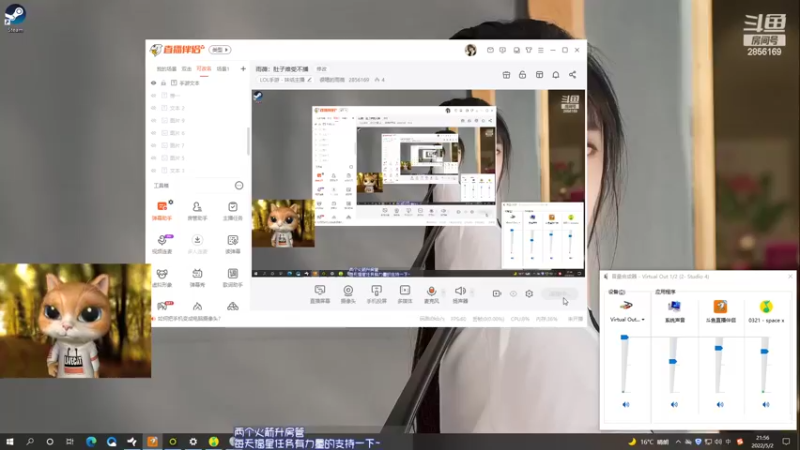Expand microphone options arrow
The image size is (800, 450).
pyautogui.click(x=443, y=292)
